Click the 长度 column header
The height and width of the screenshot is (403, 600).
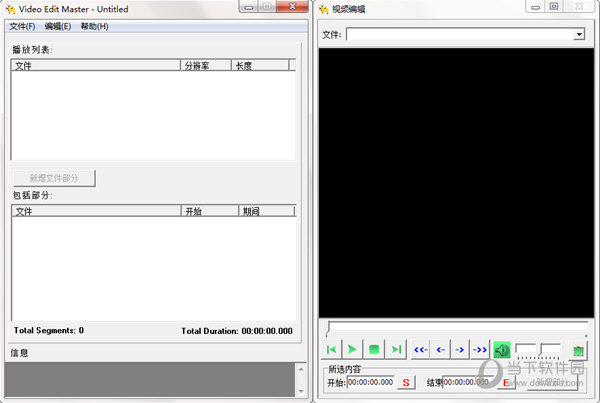click(260, 65)
